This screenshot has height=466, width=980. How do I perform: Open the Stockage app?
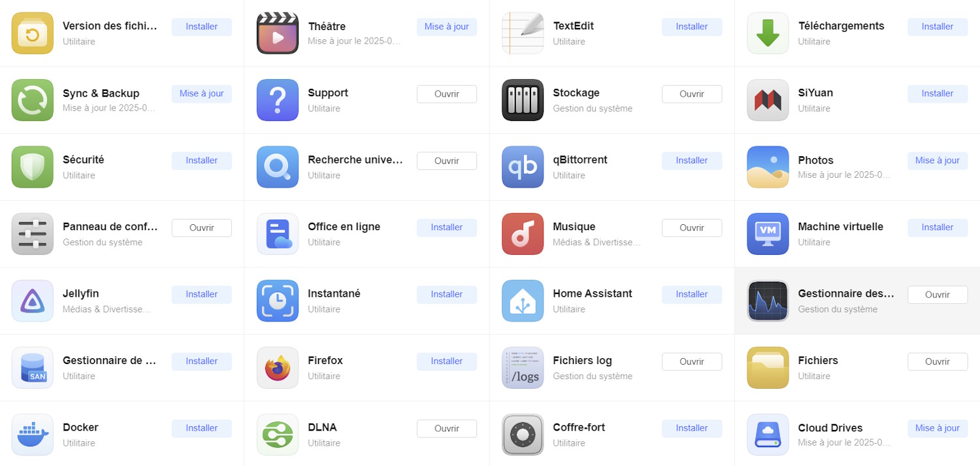click(x=692, y=94)
